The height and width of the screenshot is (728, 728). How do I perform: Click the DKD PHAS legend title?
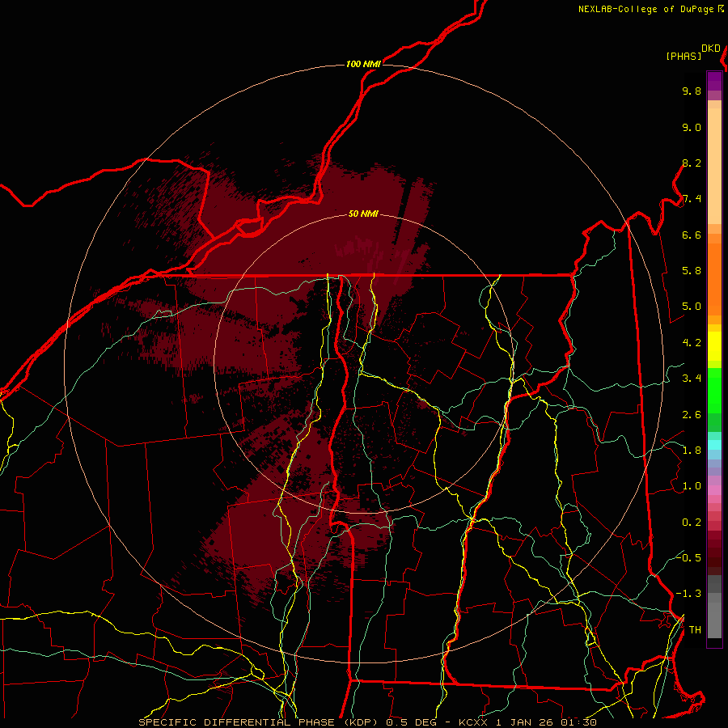692,53
